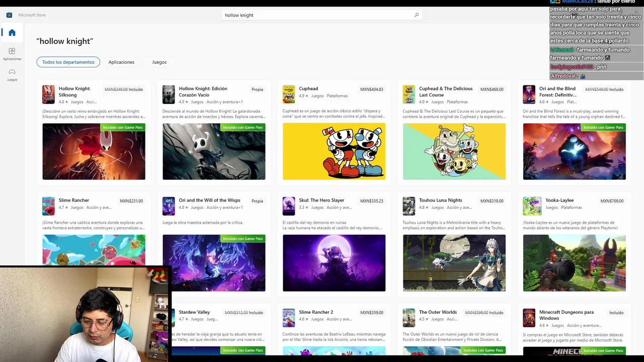The image size is (644, 362).
Task: Open the Ori and the Blind Forest image
Action: coord(575,151)
